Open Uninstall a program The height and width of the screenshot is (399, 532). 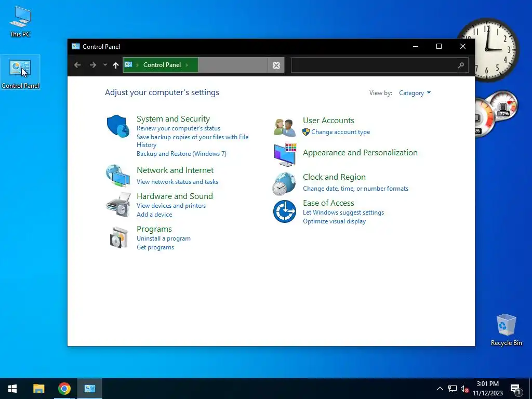[163, 238]
